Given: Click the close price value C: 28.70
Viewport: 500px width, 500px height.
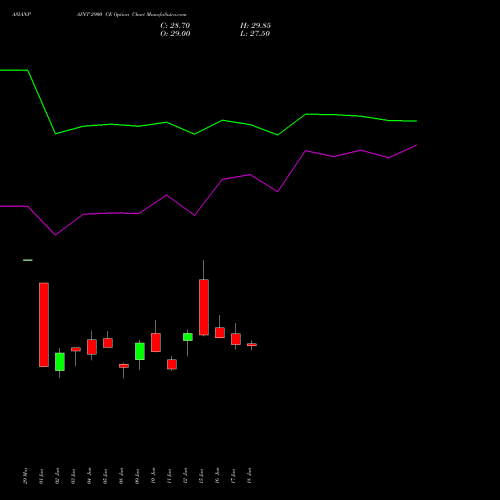Looking at the screenshot, I should click(175, 26).
